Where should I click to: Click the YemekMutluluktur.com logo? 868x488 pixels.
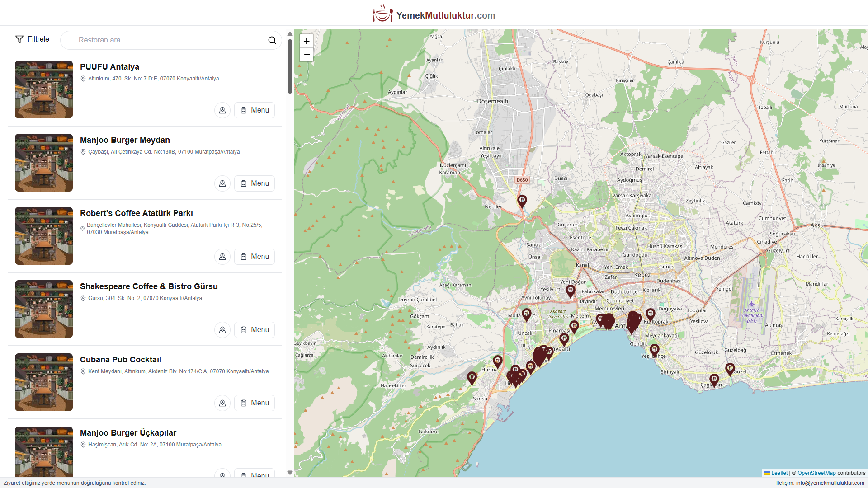tap(434, 14)
